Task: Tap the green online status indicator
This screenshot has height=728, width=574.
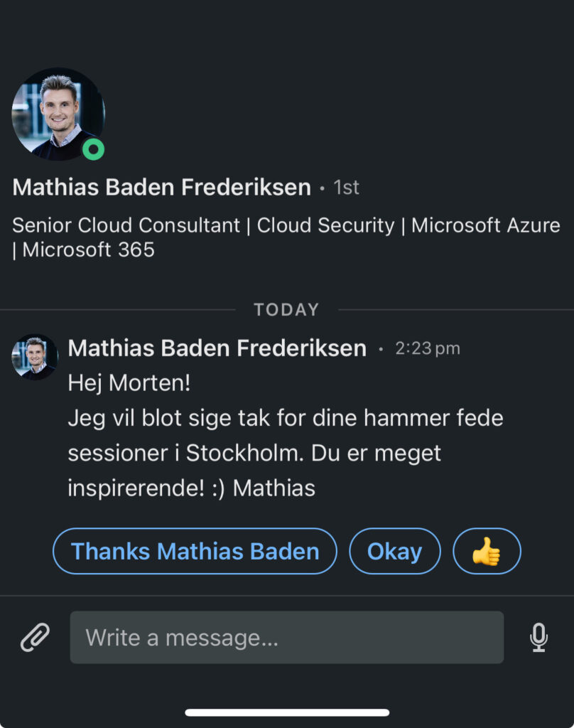Action: coord(93,149)
